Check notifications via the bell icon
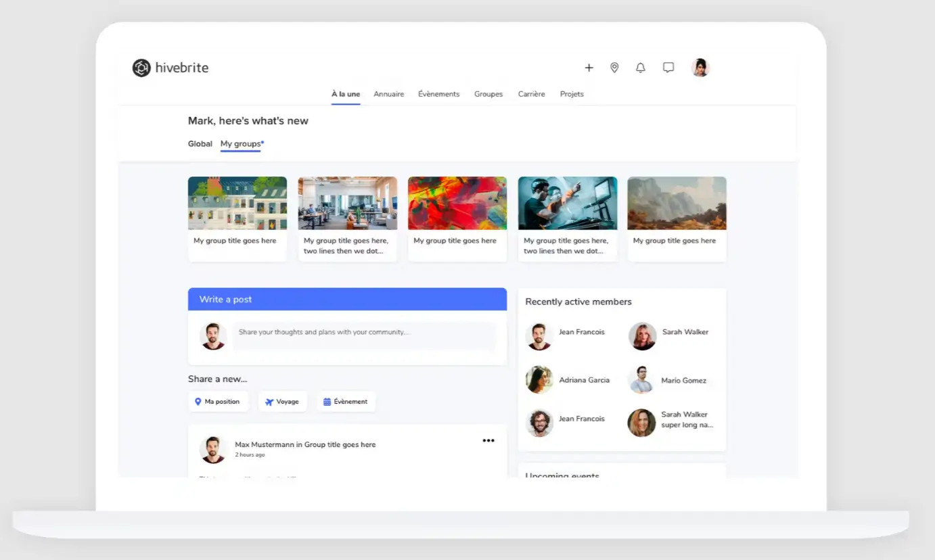This screenshot has height=560, width=935. (640, 68)
